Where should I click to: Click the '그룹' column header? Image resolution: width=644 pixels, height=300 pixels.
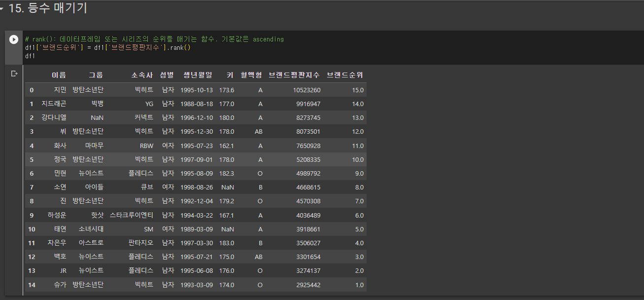[x=96, y=75]
